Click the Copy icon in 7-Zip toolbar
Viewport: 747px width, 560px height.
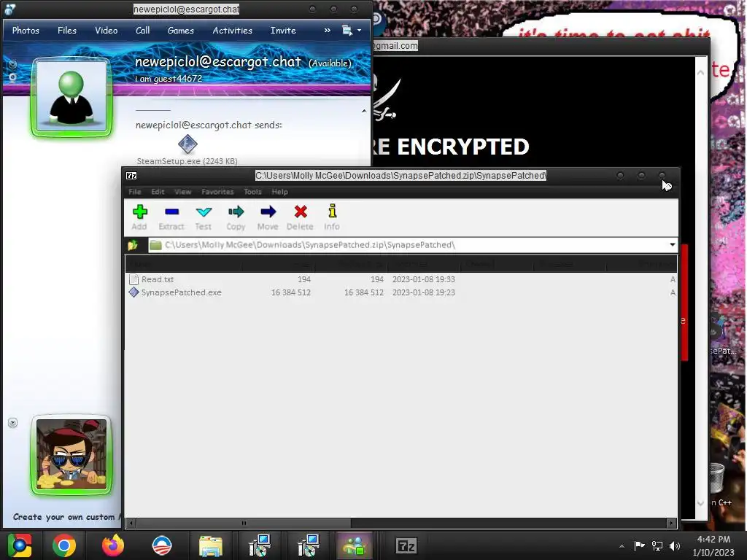236,212
